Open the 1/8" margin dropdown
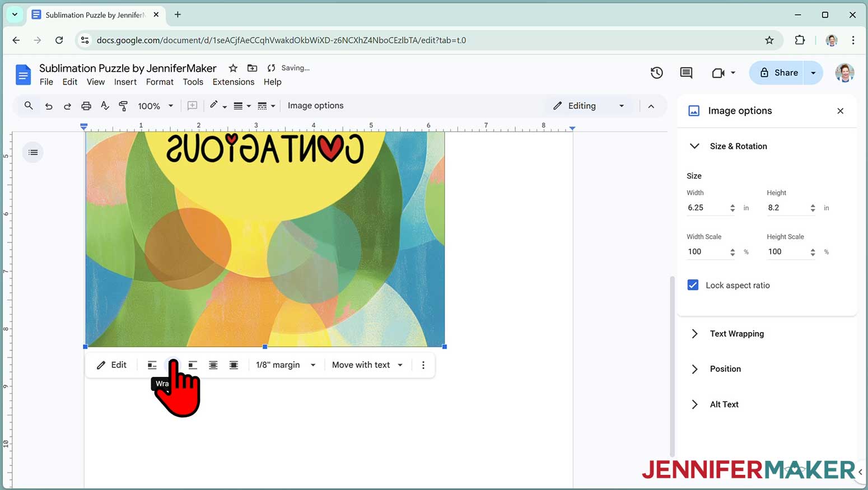Viewport: 868px width, 490px height. pyautogui.click(x=286, y=365)
